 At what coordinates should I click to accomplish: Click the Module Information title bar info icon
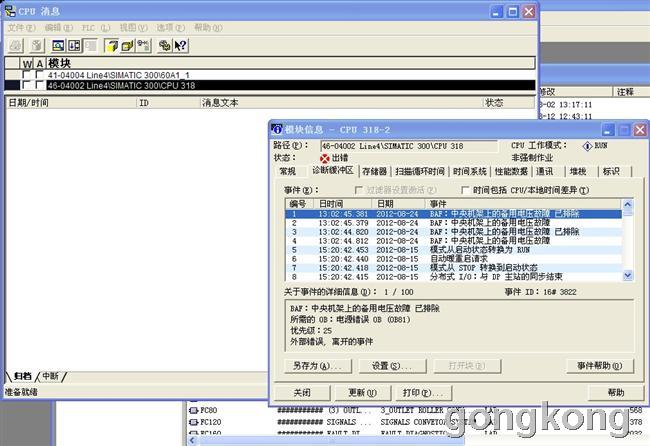pos(276,129)
